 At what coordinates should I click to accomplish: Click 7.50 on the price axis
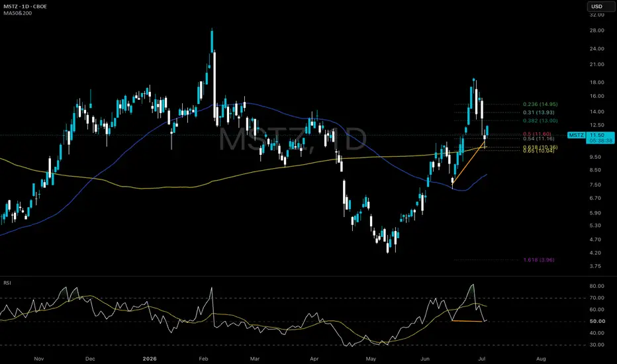pos(595,185)
